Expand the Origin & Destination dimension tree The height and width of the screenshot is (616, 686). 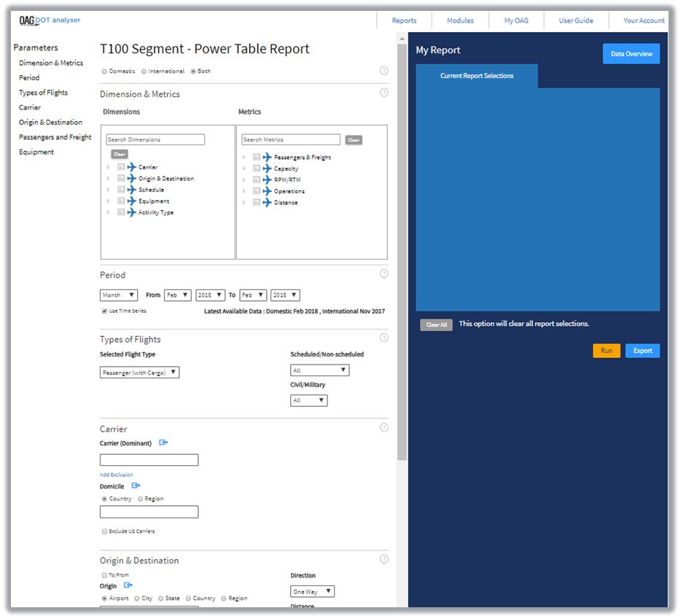click(109, 179)
